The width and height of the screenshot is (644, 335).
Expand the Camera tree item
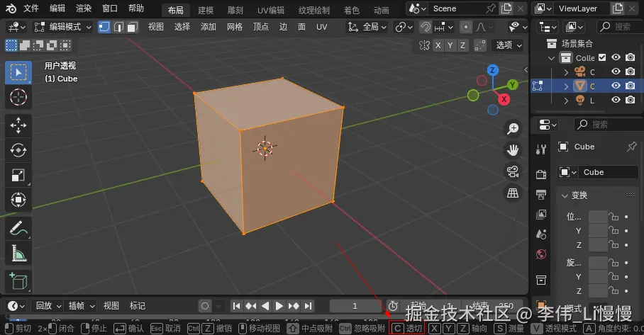pyautogui.click(x=566, y=72)
